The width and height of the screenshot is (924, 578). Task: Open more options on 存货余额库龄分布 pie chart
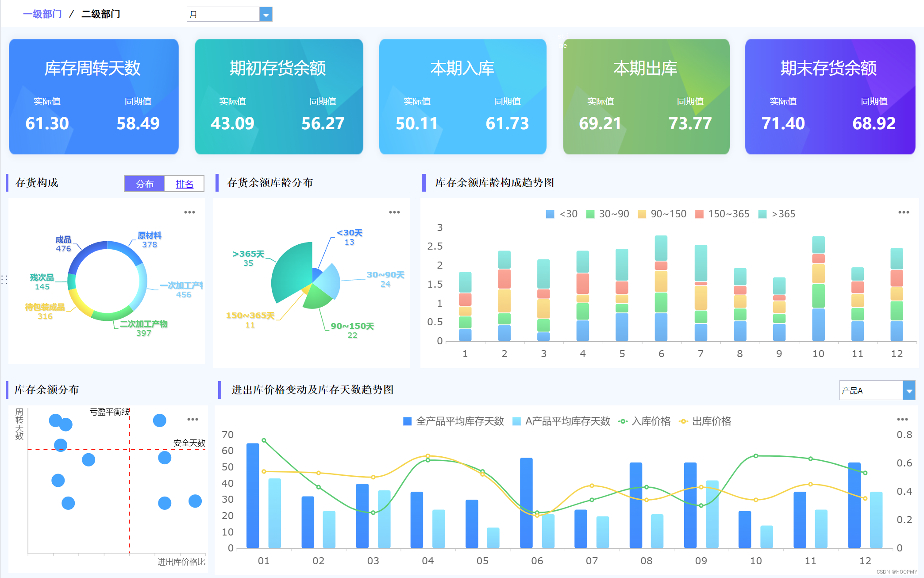[x=394, y=212]
